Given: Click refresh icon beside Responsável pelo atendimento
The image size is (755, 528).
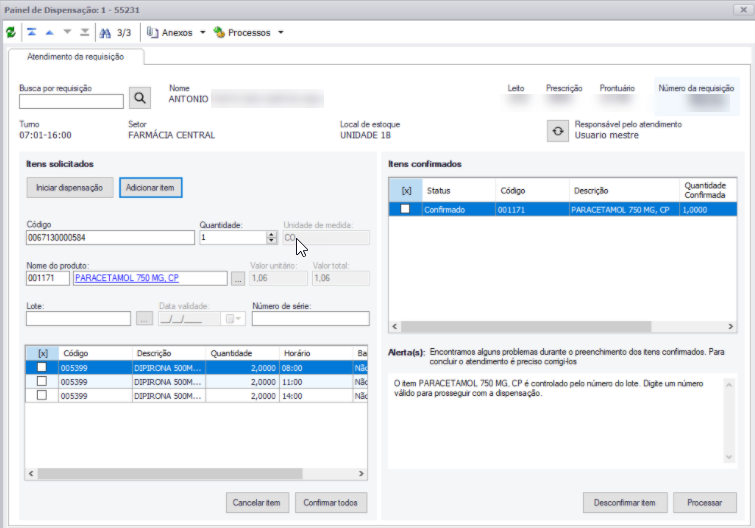Looking at the screenshot, I should tap(558, 131).
